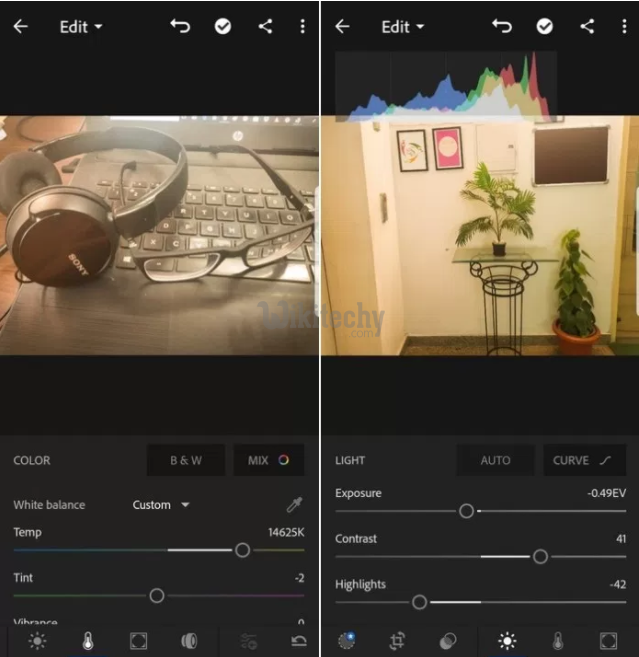Tap the share icon above the plant photo
The width and height of the screenshot is (639, 657).
pos(587,27)
